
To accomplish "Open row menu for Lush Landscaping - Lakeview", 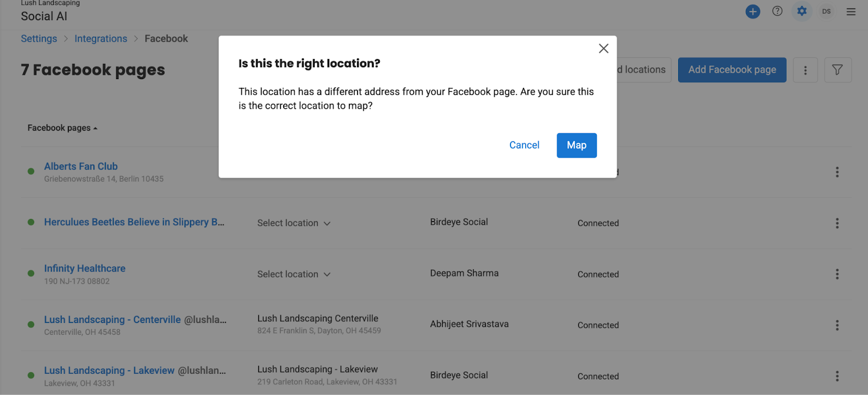I will tap(837, 376).
